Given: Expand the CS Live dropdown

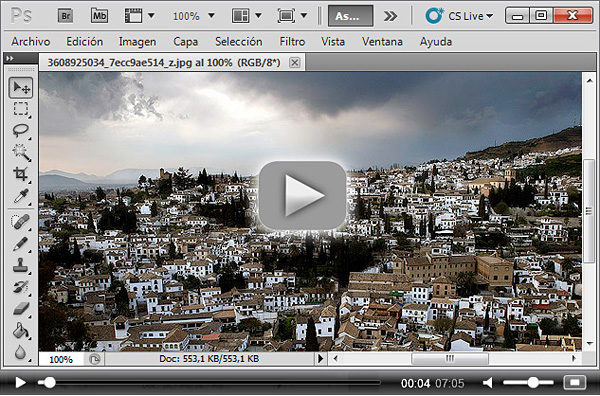Looking at the screenshot, I should tap(489, 16).
